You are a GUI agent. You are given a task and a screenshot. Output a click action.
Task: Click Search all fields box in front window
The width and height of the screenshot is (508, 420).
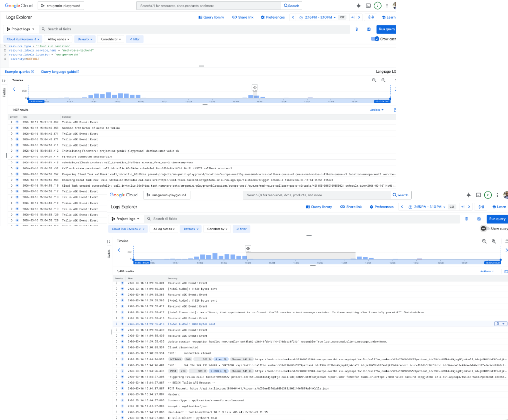coord(302,219)
